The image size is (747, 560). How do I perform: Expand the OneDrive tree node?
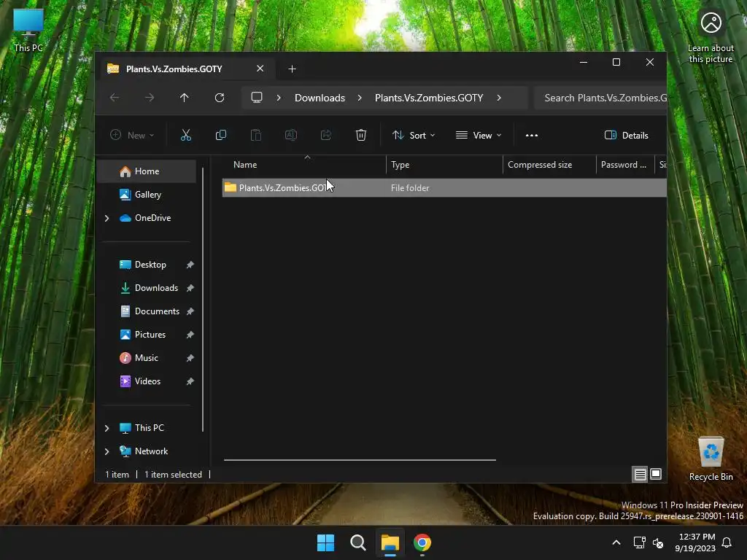coord(107,218)
